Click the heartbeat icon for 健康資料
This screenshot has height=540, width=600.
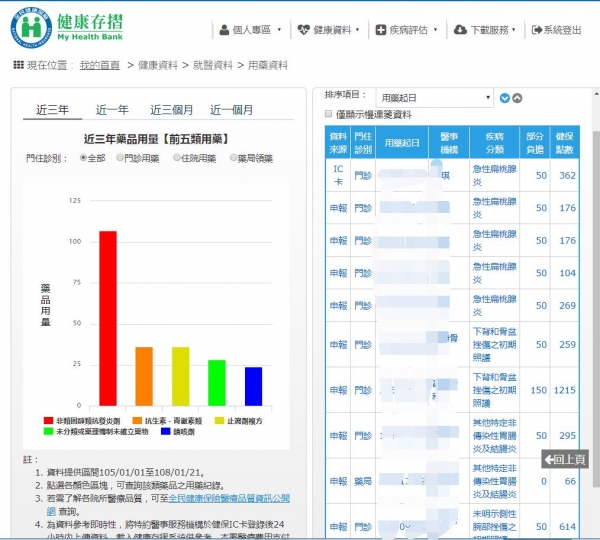point(304,30)
